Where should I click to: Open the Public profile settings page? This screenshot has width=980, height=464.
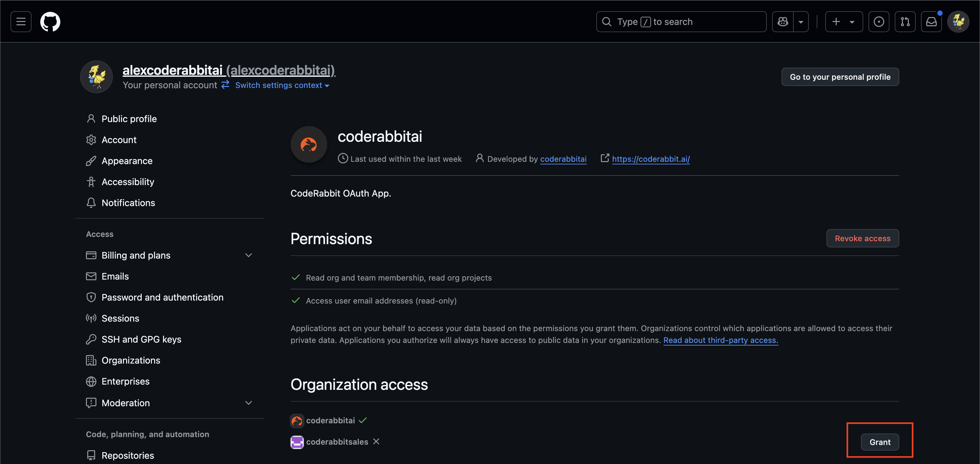tap(129, 118)
